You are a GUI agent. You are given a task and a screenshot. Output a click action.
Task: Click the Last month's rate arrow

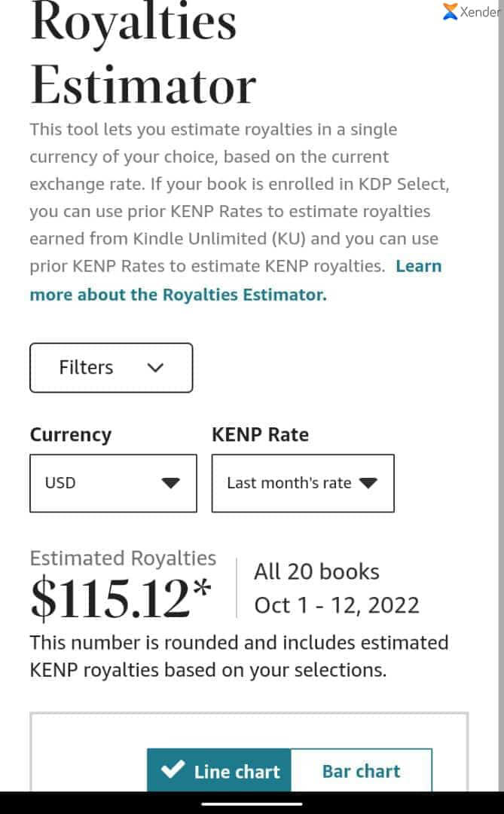coord(368,483)
